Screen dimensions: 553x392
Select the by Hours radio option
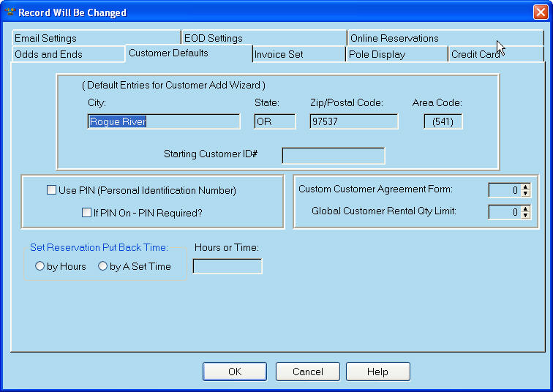(x=39, y=267)
